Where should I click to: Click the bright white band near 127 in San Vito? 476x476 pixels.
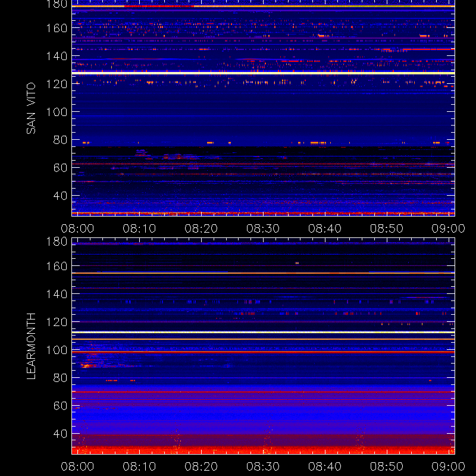(x=263, y=73)
